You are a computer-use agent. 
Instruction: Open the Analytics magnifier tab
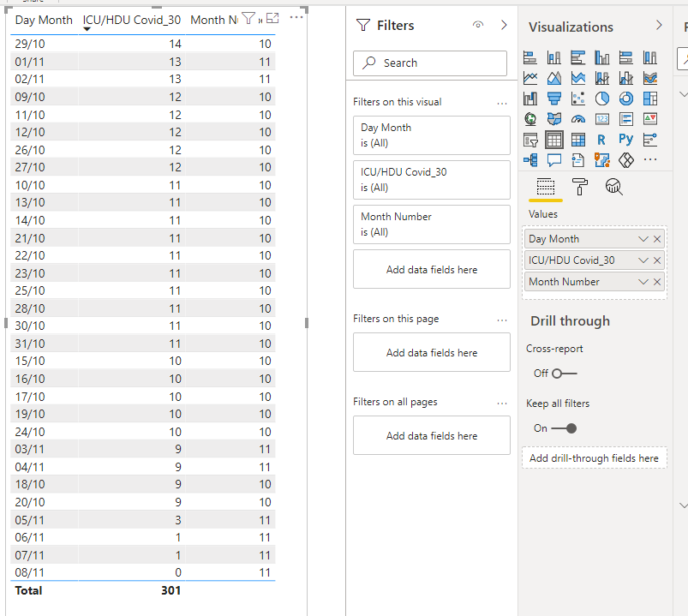613,188
